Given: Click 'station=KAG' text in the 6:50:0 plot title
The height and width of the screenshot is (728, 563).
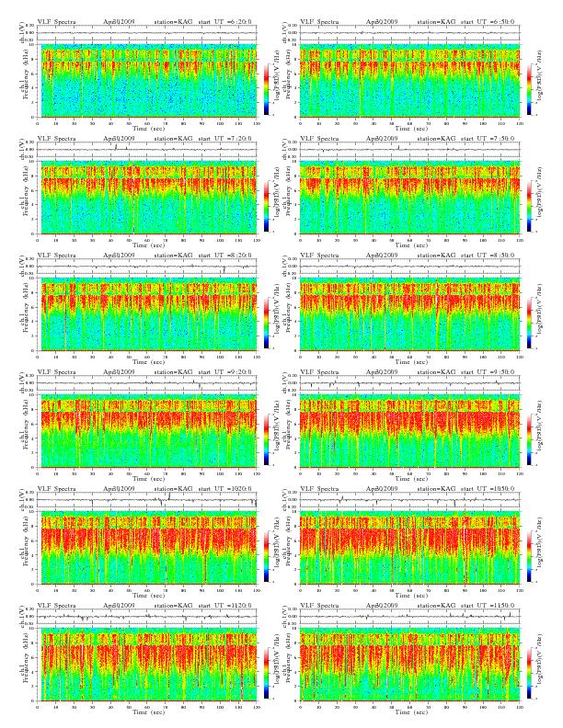Looking at the screenshot, I should tap(436, 22).
